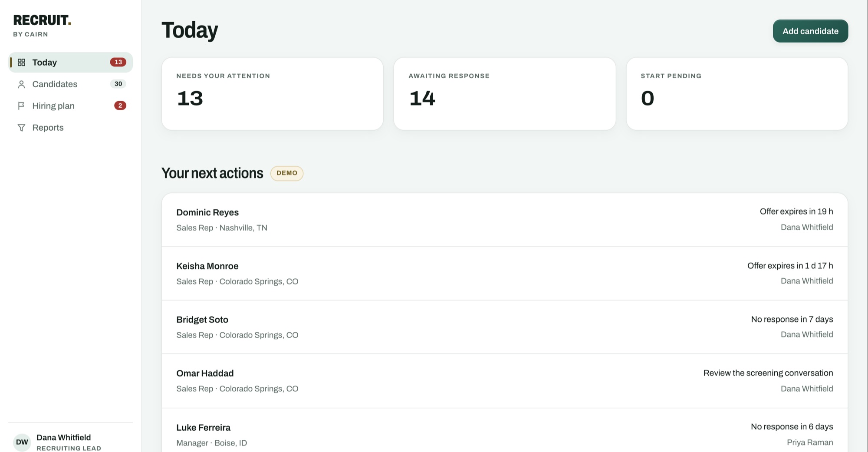
Task: Click the attention count 13 number
Action: (x=190, y=98)
